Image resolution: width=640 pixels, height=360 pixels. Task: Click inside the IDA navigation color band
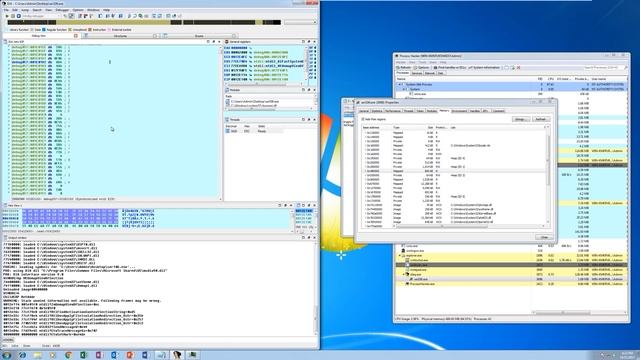click(x=144, y=22)
